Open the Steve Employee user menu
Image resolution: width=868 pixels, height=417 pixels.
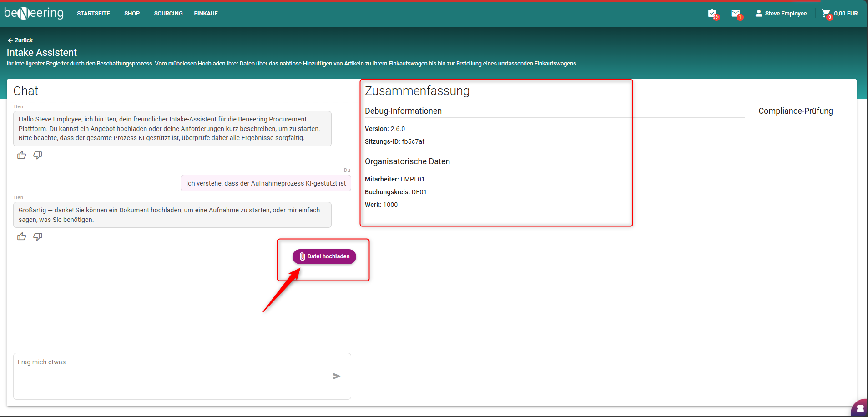[781, 14]
